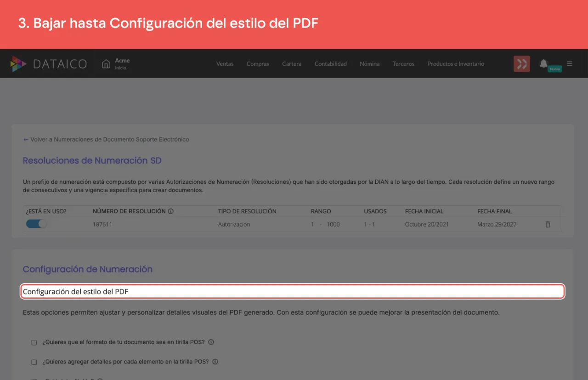
Task: Click the Dataico logo icon
Action: (18, 64)
